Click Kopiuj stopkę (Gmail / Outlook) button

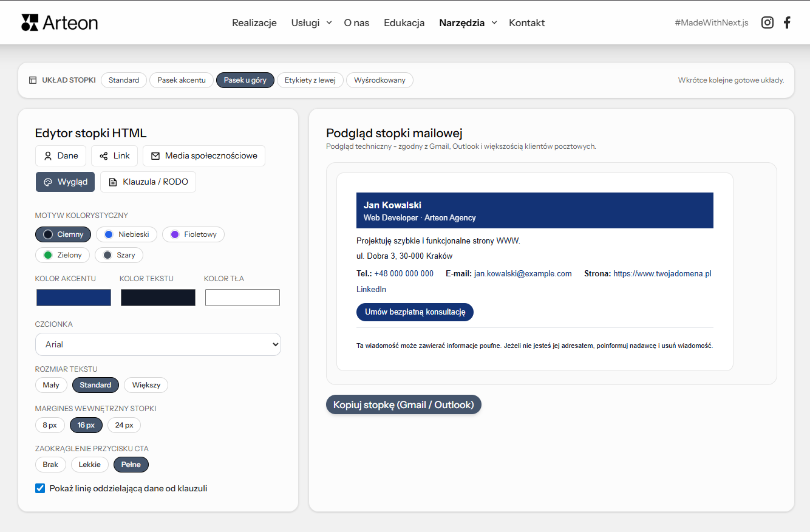[x=403, y=404]
